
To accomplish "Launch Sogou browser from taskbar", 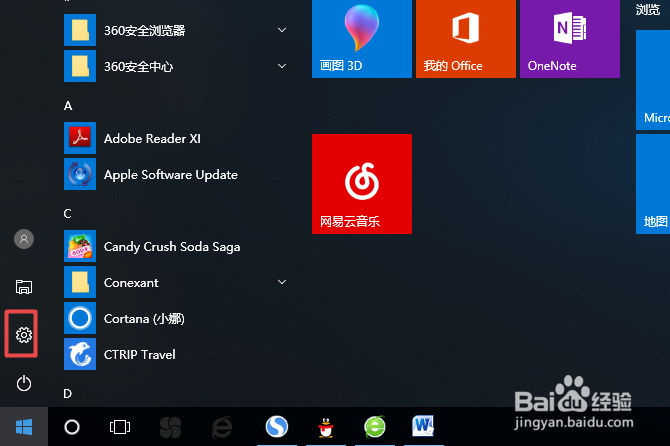I will tap(276, 427).
